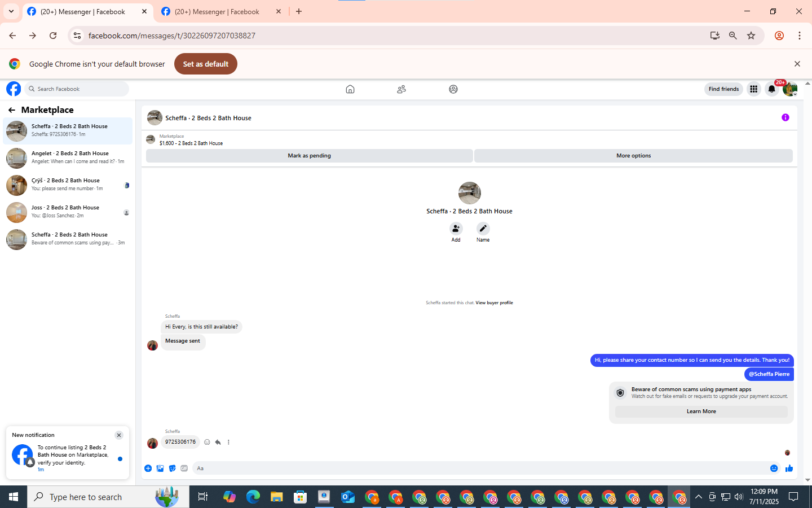Show hidden system tray icons
Image resolution: width=812 pixels, height=508 pixels.
[698, 497]
